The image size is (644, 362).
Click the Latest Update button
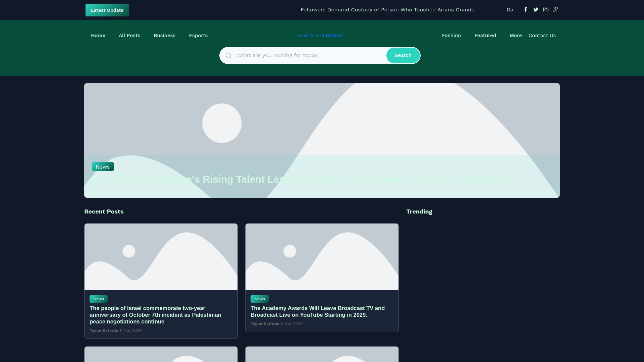107,10
